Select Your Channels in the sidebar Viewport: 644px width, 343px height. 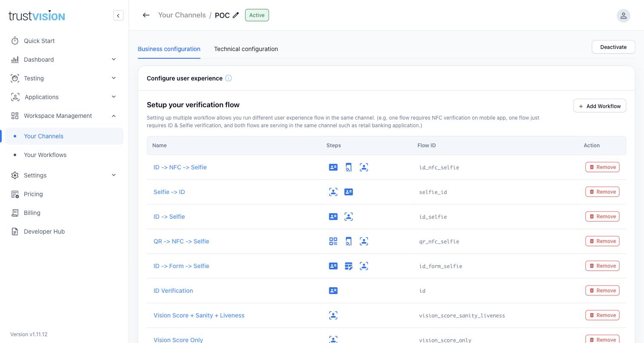click(64, 136)
